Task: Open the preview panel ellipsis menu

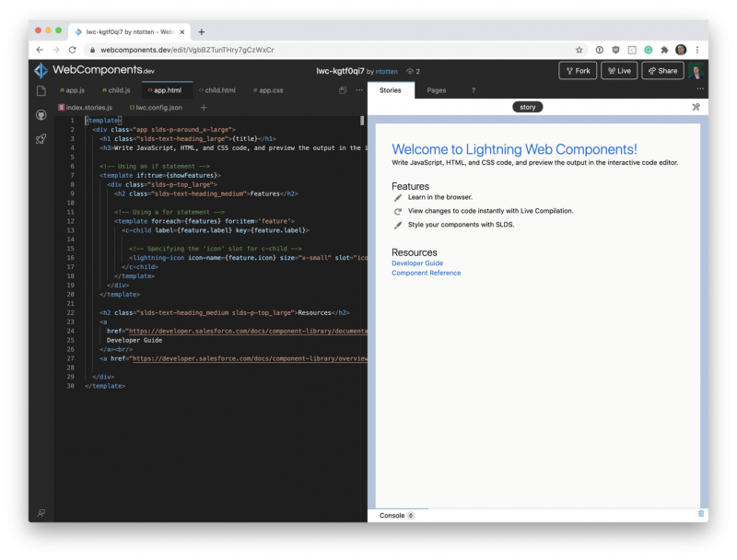Action: click(x=700, y=88)
